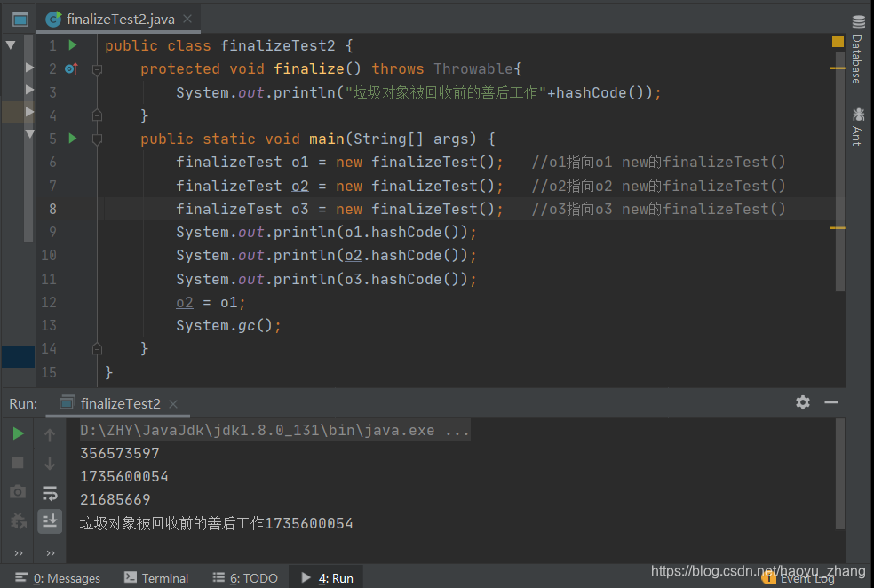Viewport: 874px width, 588px height.
Task: Select the finalizeTest2 tab in the Run panel
Action: [118, 403]
